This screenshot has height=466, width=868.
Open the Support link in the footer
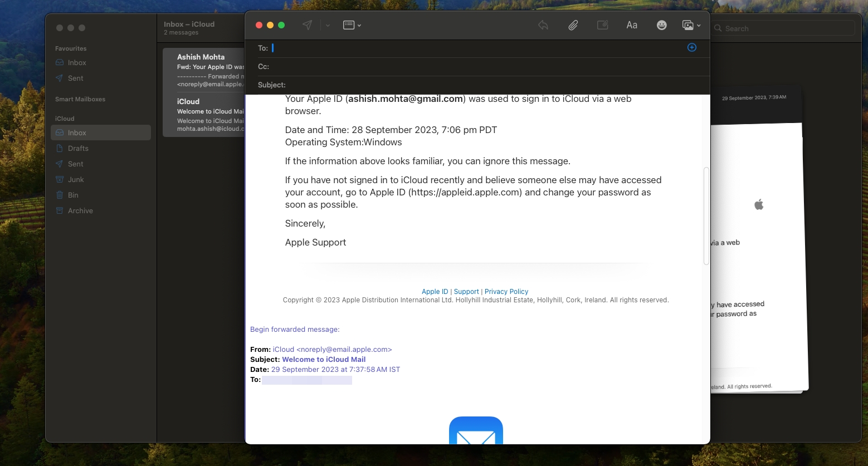pos(466,291)
